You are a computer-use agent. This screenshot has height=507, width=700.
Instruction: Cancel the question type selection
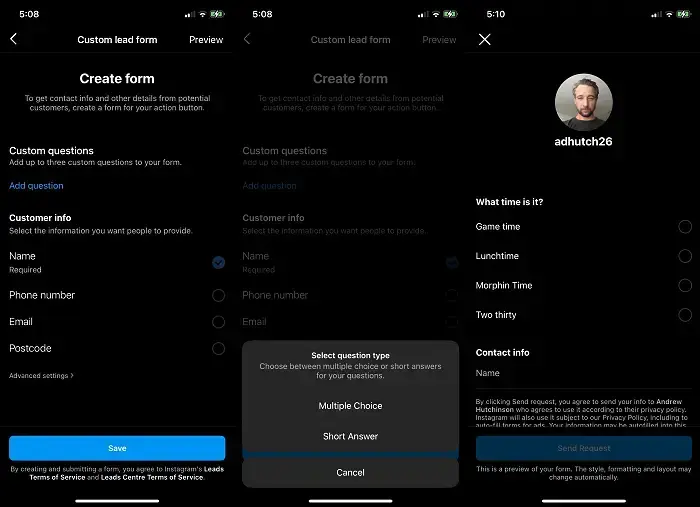pos(350,472)
